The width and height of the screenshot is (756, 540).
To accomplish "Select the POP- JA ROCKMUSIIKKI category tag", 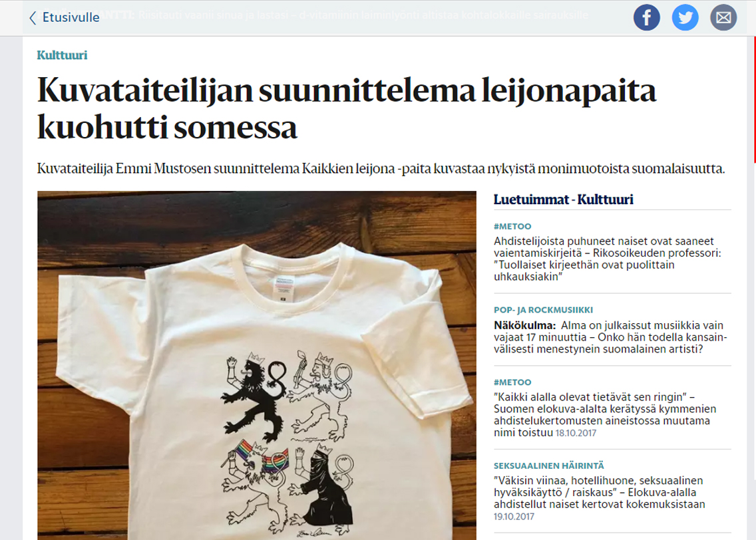I will [543, 310].
